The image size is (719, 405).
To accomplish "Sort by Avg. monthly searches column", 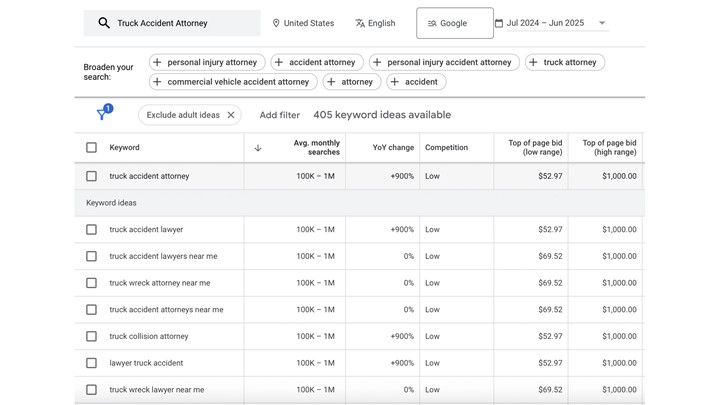I will pos(316,147).
